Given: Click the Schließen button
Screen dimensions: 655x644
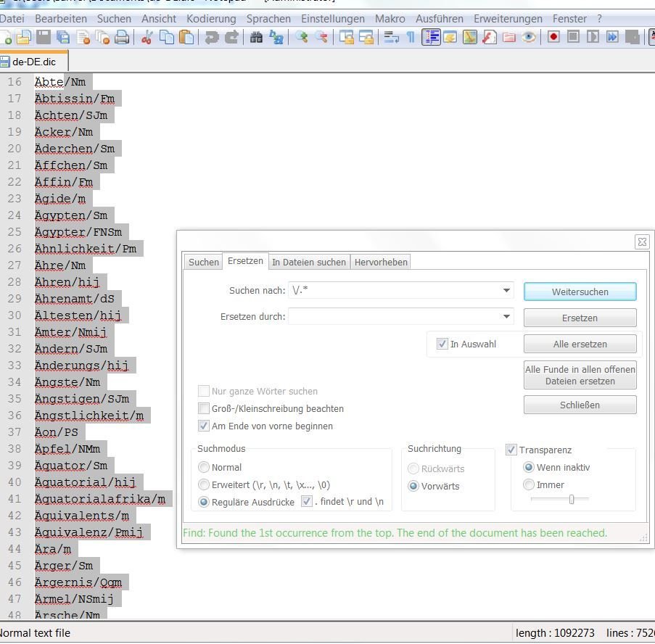Looking at the screenshot, I should tap(580, 405).
